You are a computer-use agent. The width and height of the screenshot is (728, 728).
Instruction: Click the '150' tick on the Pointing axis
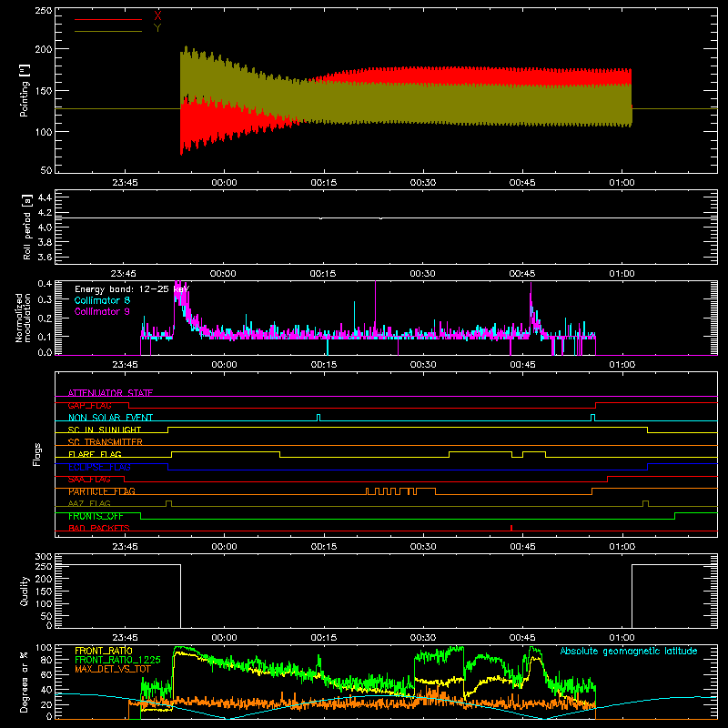tap(44, 90)
